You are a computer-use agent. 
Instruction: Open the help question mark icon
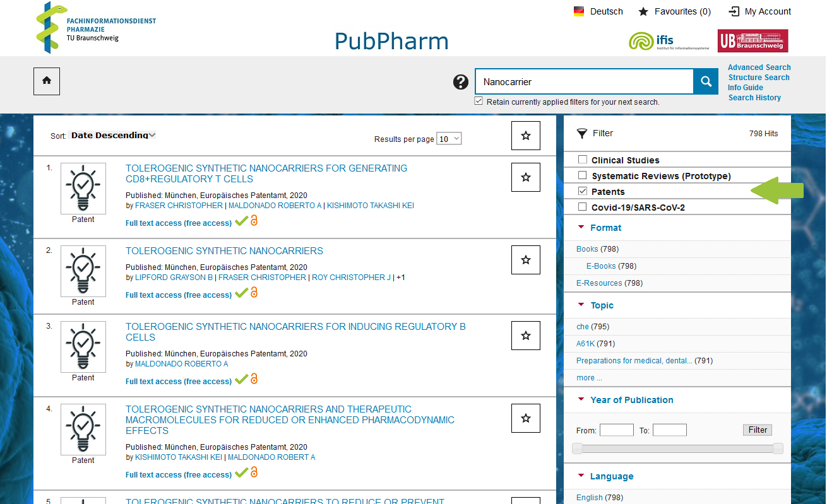pos(461,82)
